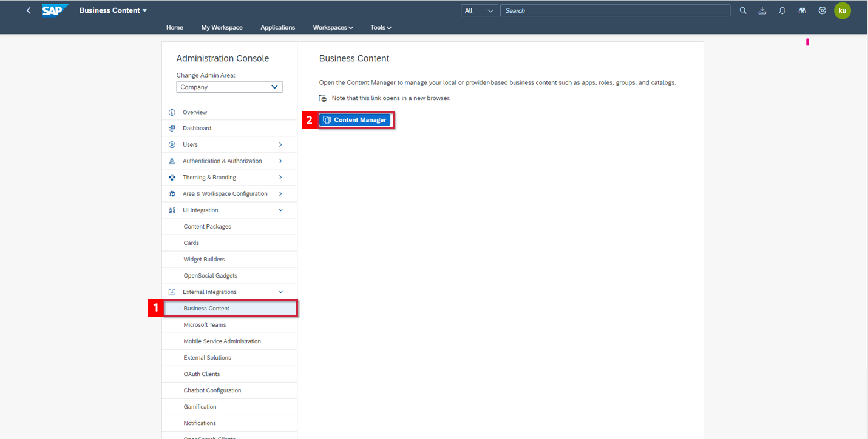Open Cards under UI Integration
The image size is (868, 439).
[229, 243]
